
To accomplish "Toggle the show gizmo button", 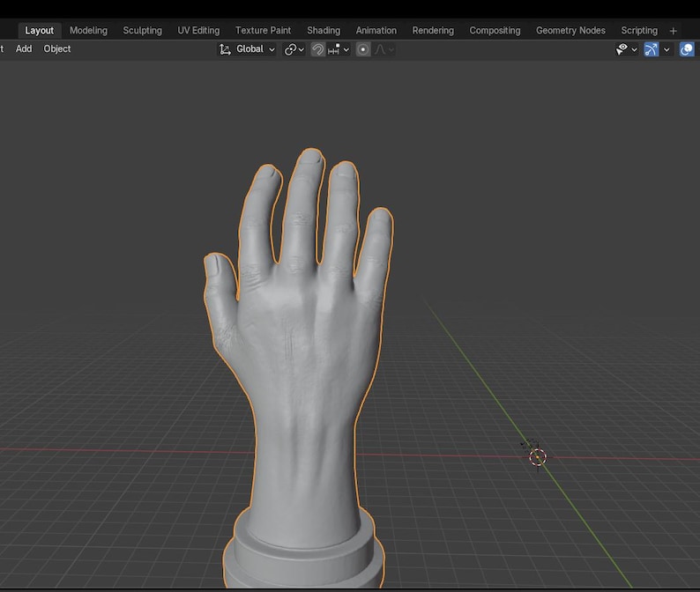I will [652, 49].
